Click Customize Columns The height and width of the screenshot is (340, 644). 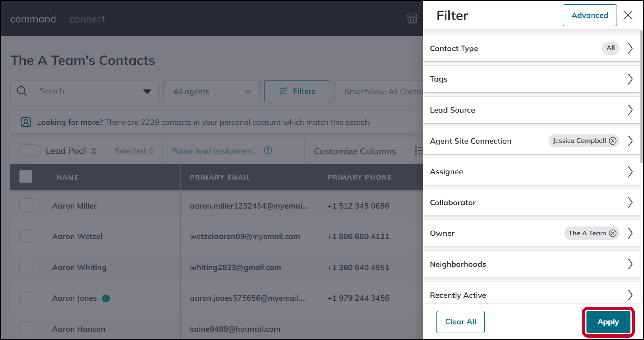pos(355,151)
